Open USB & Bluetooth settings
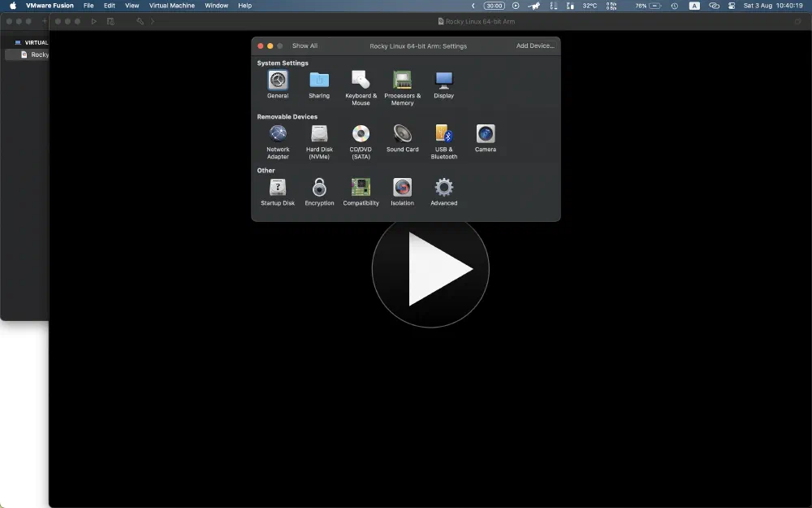This screenshot has width=812, height=508. [x=443, y=134]
